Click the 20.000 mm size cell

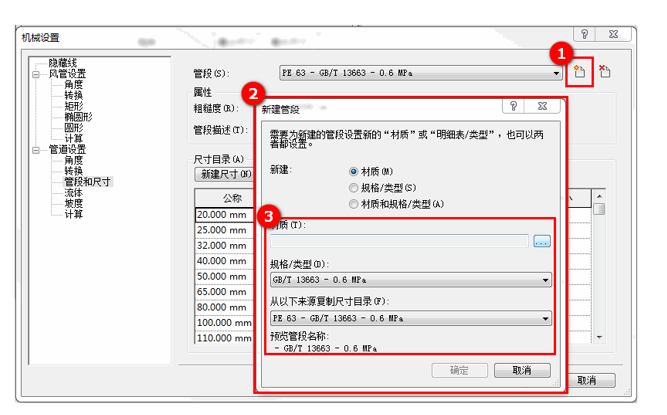[x=223, y=214]
